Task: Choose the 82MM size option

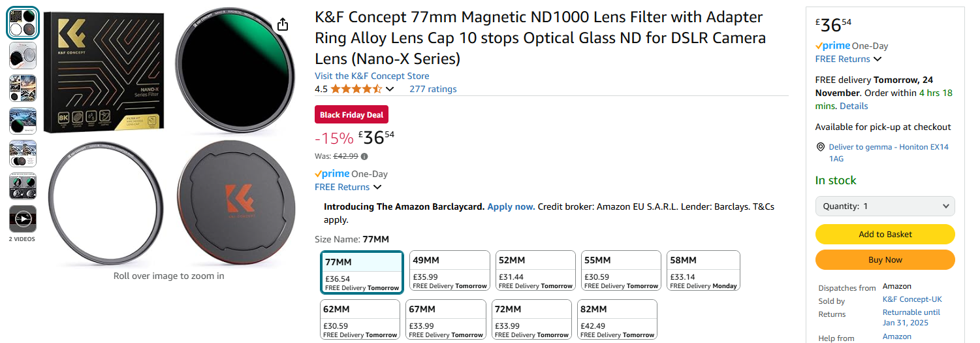Action: pos(617,320)
